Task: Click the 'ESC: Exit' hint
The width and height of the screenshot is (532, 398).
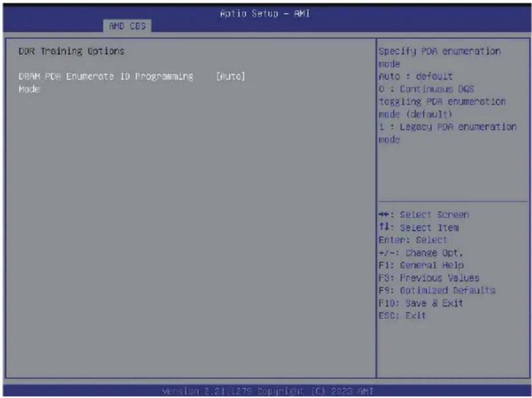Action: (x=402, y=315)
